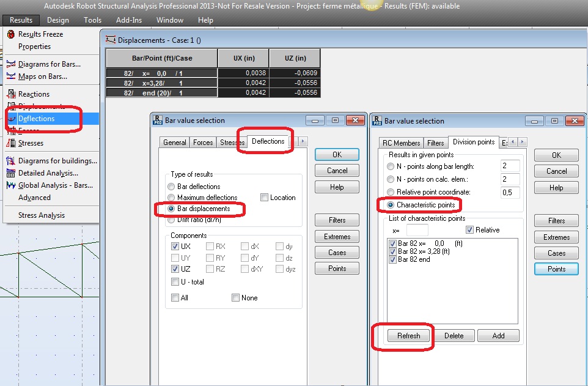Click the Diagrams for Bars icon
The image size is (588, 386).
point(11,64)
